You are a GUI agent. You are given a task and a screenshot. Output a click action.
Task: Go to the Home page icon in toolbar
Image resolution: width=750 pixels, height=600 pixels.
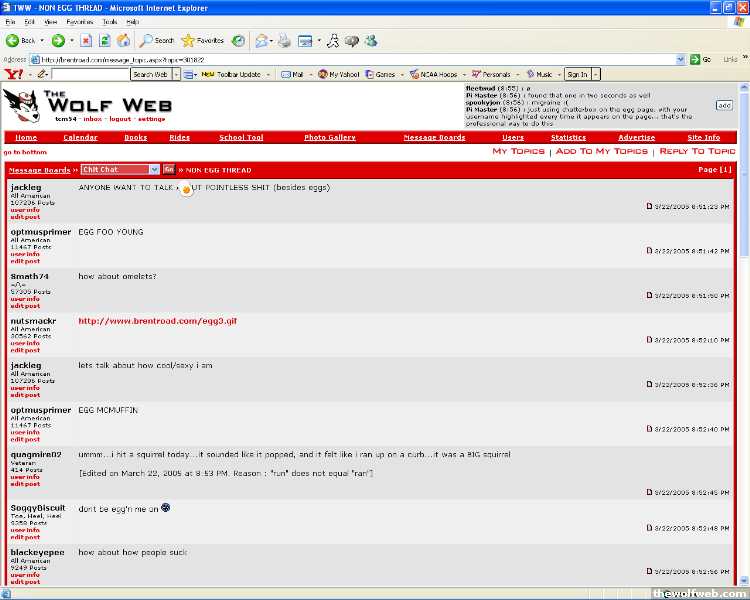click(123, 41)
